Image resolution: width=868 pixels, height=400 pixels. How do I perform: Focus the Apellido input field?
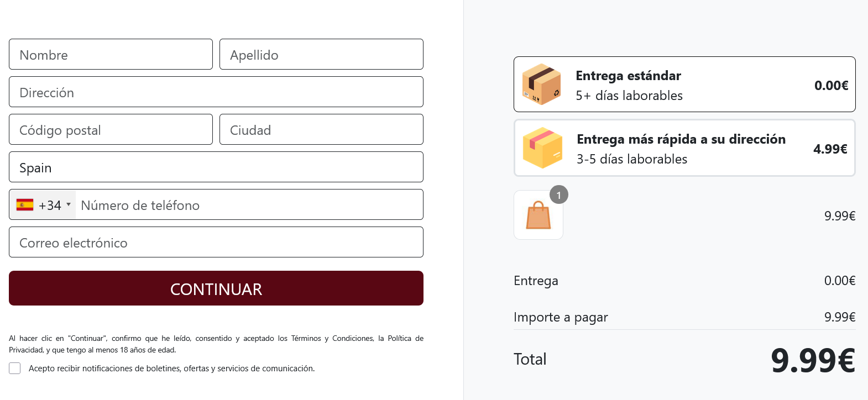(321, 54)
